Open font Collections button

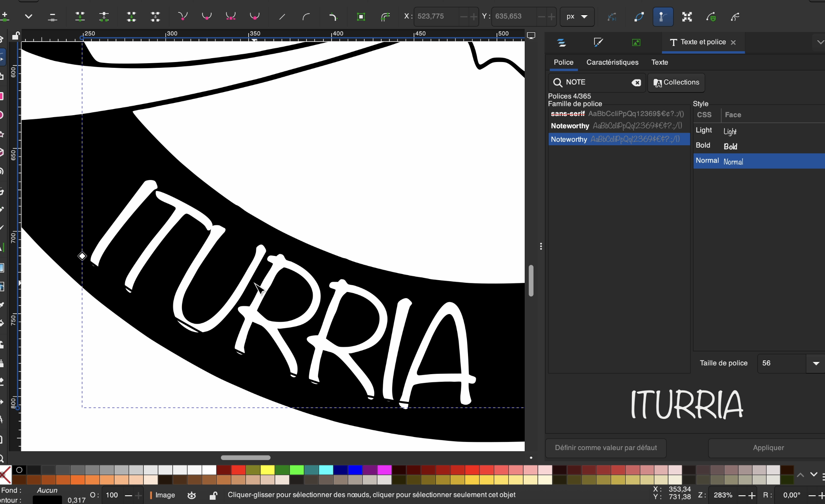pos(676,82)
